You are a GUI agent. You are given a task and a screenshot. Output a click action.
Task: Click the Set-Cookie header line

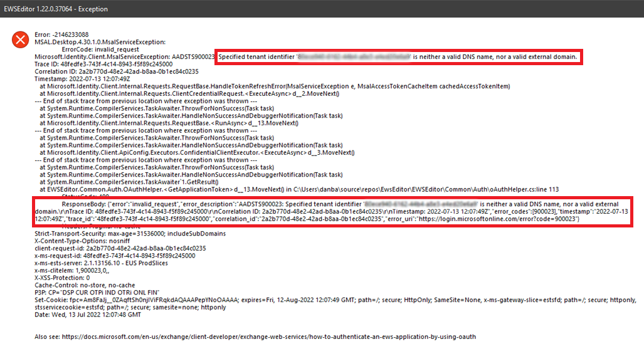tap(251, 300)
